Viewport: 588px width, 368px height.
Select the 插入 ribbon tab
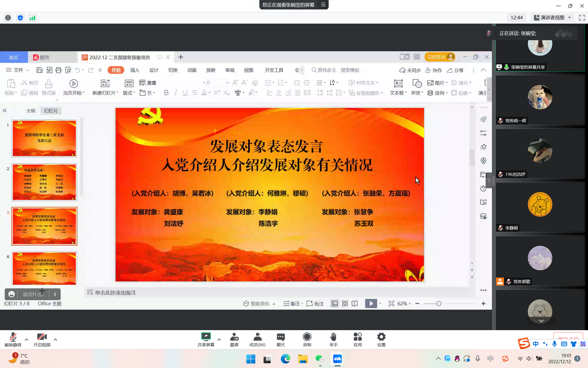pos(135,70)
